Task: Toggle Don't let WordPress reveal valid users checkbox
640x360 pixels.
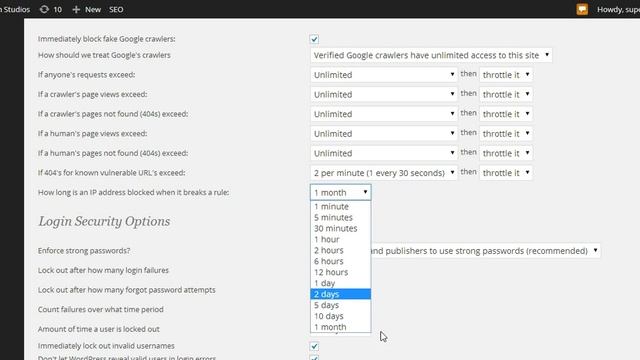Action: [x=314, y=358]
